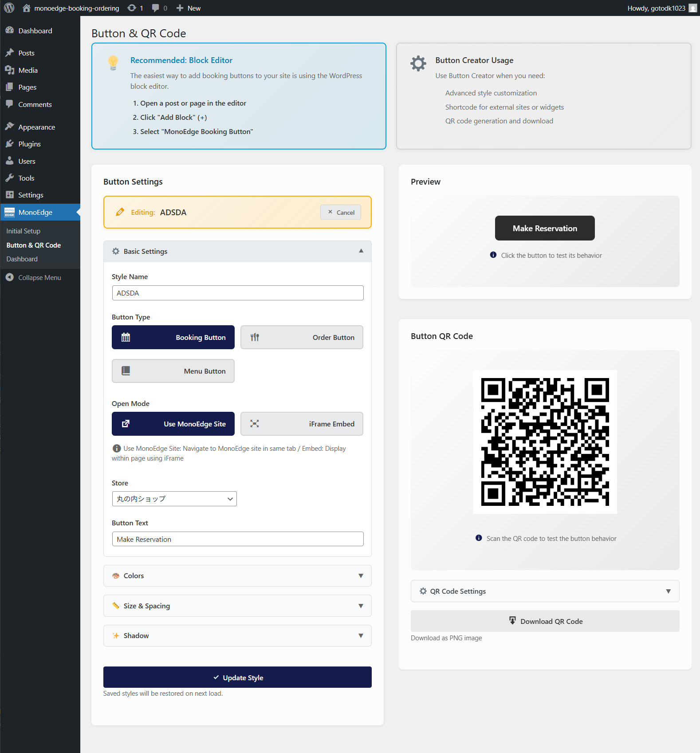
Task: Click the Size & Spacing ruler icon
Action: click(116, 606)
